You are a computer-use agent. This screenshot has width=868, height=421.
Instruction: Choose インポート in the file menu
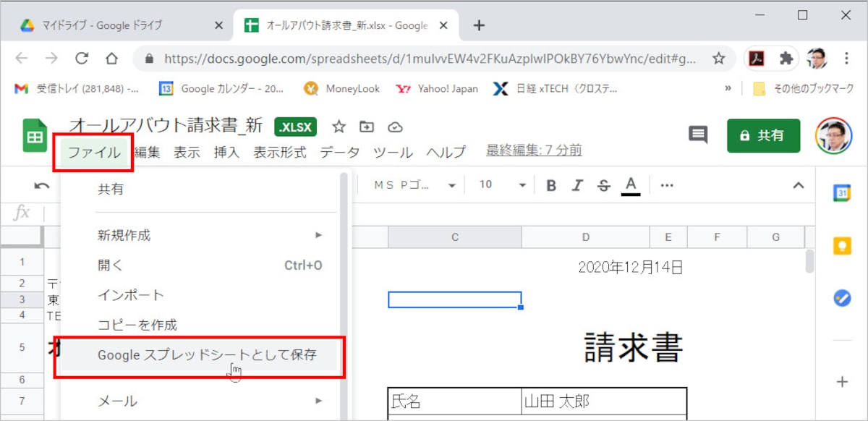click(x=200, y=295)
